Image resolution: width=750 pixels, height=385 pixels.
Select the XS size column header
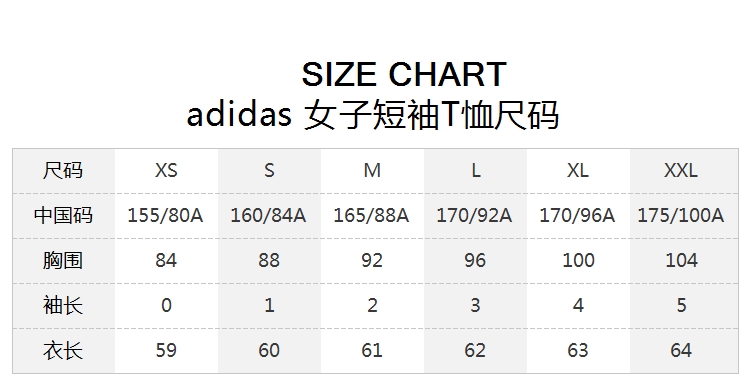(166, 171)
